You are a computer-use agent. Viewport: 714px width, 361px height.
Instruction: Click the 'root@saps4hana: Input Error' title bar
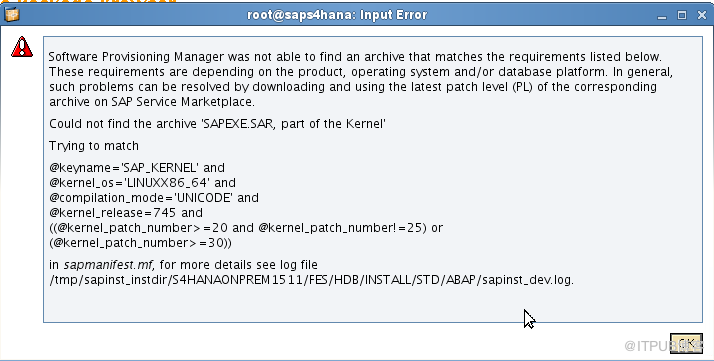tap(337, 15)
